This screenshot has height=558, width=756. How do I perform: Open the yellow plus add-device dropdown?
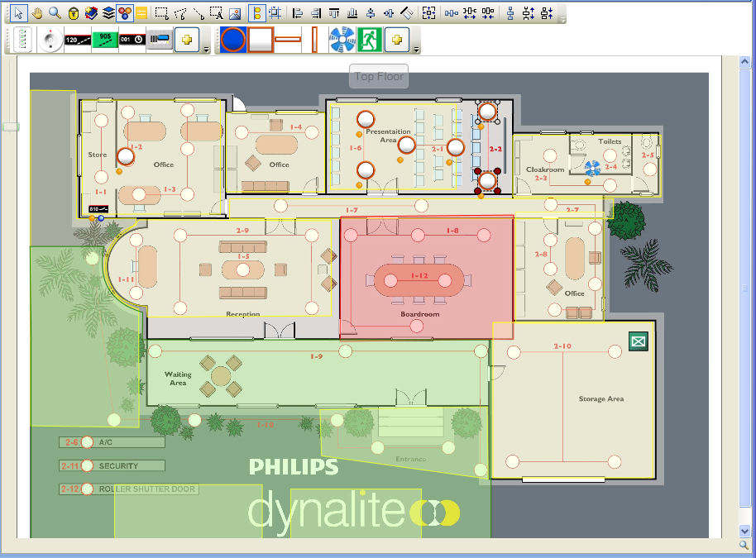coord(187,39)
